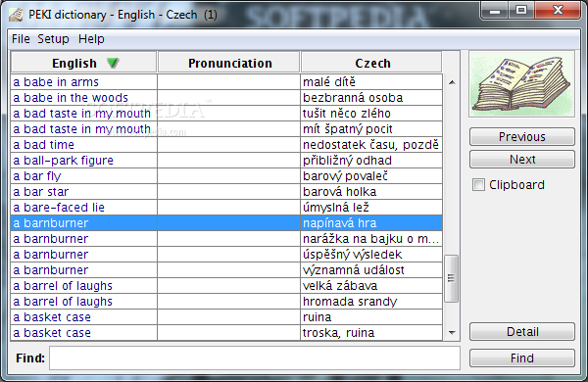Viewport: 588px width, 382px height.
Task: Click Czech cell 'troska, ruina'
Action: click(x=371, y=333)
